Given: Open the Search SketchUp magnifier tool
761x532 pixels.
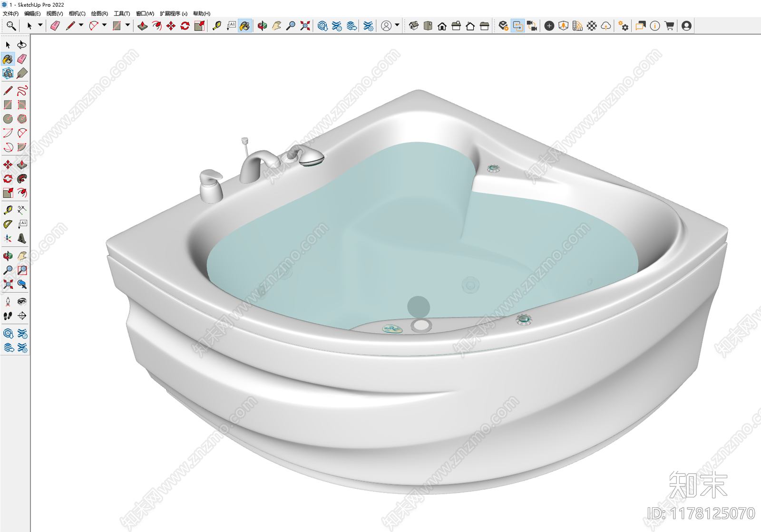Looking at the screenshot, I should [11, 26].
